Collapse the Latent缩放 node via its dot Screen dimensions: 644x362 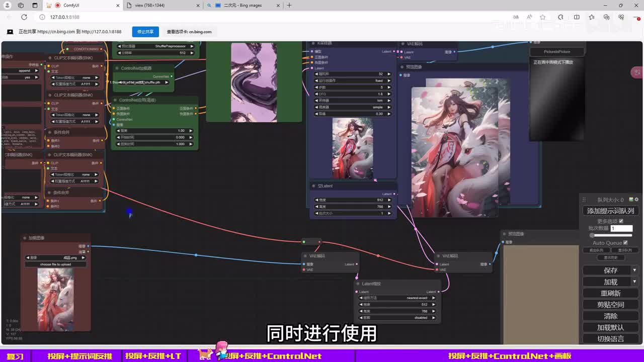(357, 284)
